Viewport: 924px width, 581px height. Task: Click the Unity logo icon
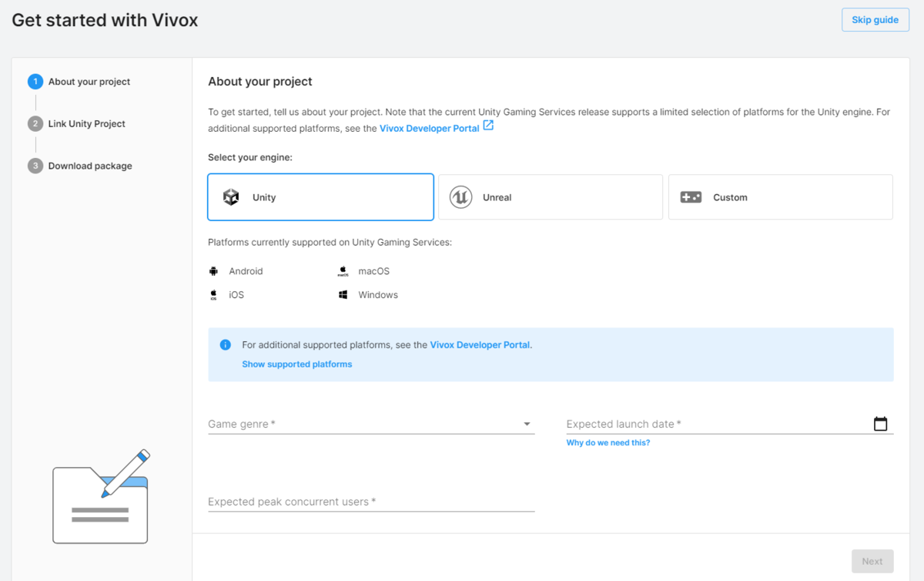coord(231,197)
